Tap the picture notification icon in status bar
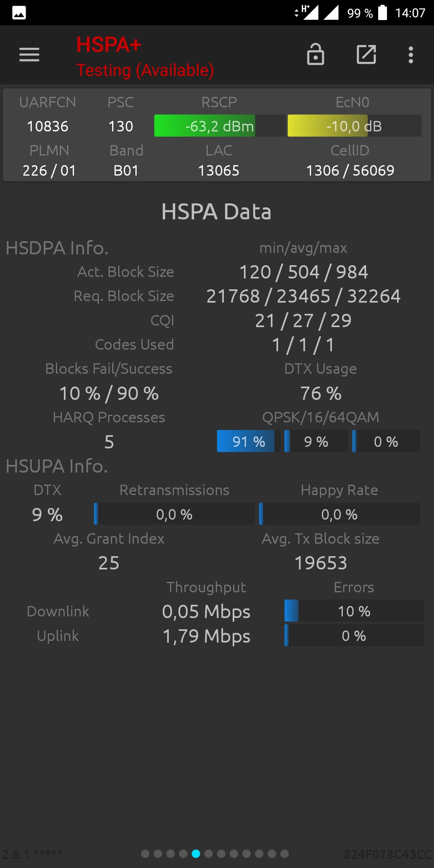434x868 pixels. pyautogui.click(x=19, y=13)
